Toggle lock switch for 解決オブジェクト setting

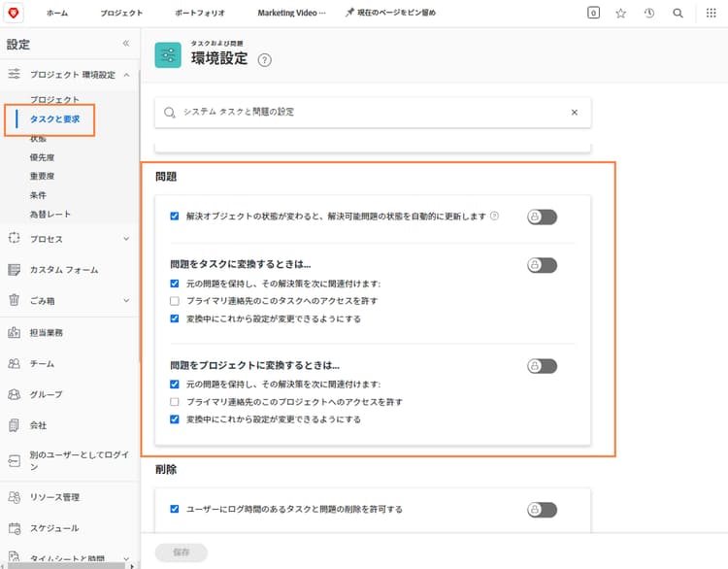[x=542, y=217]
